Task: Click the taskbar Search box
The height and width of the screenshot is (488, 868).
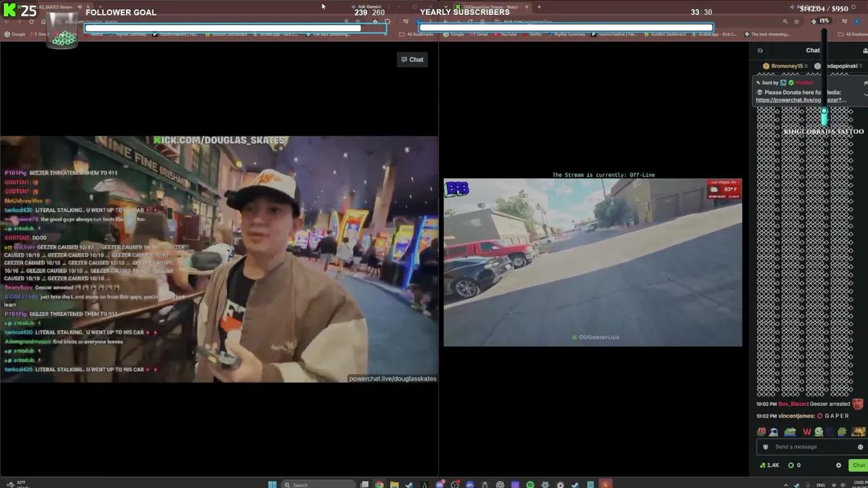Action: coord(319,485)
